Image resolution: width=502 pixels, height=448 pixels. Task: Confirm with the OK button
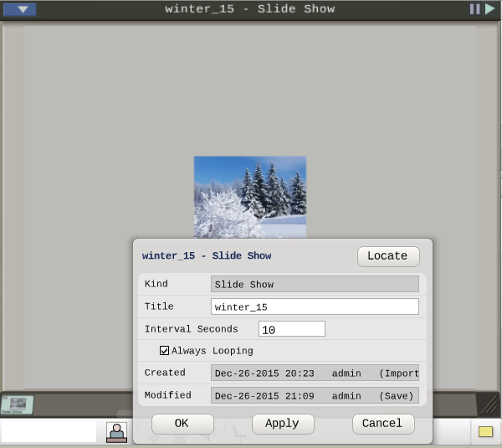(182, 424)
